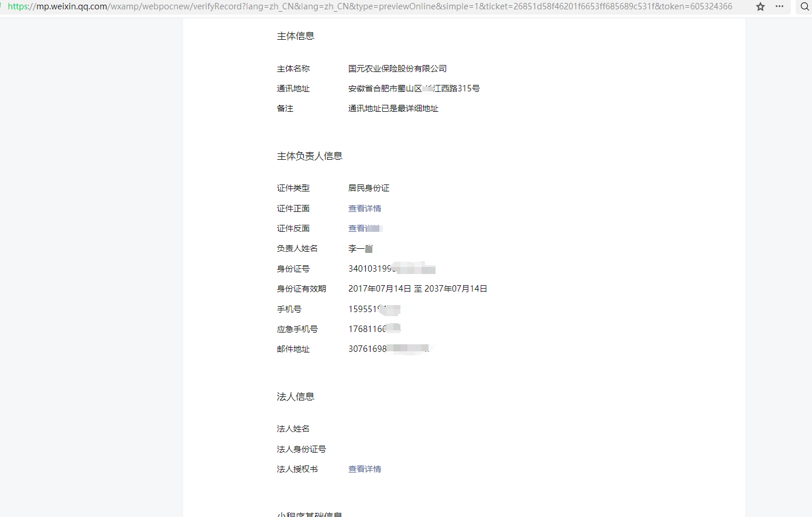Click the 负责人姓名 label
This screenshot has height=517, width=812.
point(297,248)
